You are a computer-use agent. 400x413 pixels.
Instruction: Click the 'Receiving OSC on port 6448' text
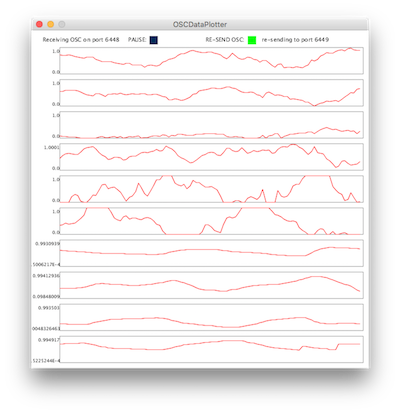(x=81, y=40)
